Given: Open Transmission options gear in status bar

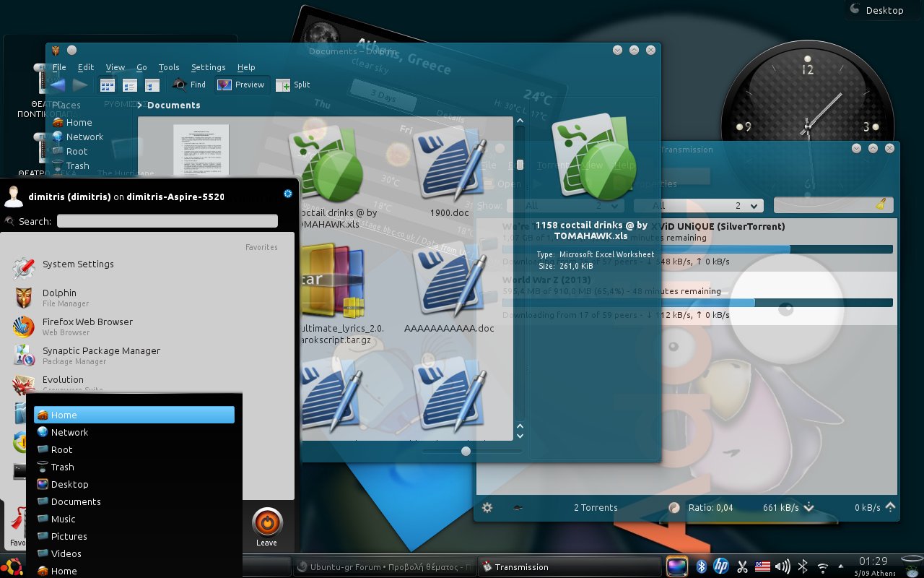Looking at the screenshot, I should 487,508.
